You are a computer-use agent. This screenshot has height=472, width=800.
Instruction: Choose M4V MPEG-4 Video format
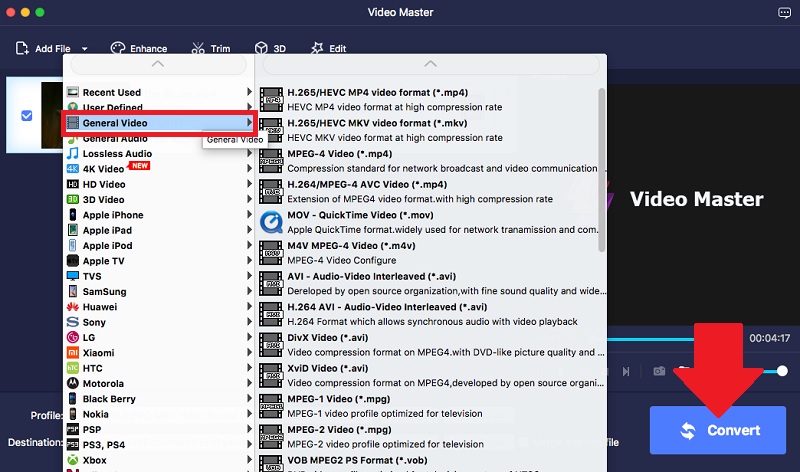(429, 253)
